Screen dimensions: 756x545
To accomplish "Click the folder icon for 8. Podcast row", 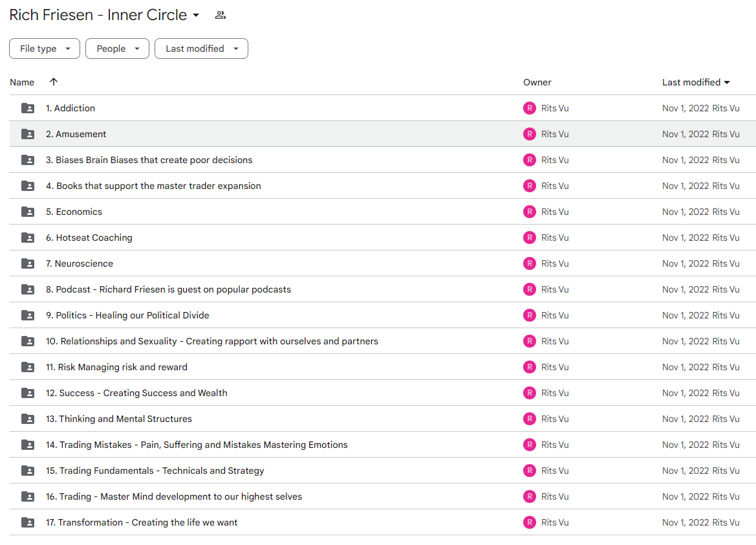I will [28, 289].
